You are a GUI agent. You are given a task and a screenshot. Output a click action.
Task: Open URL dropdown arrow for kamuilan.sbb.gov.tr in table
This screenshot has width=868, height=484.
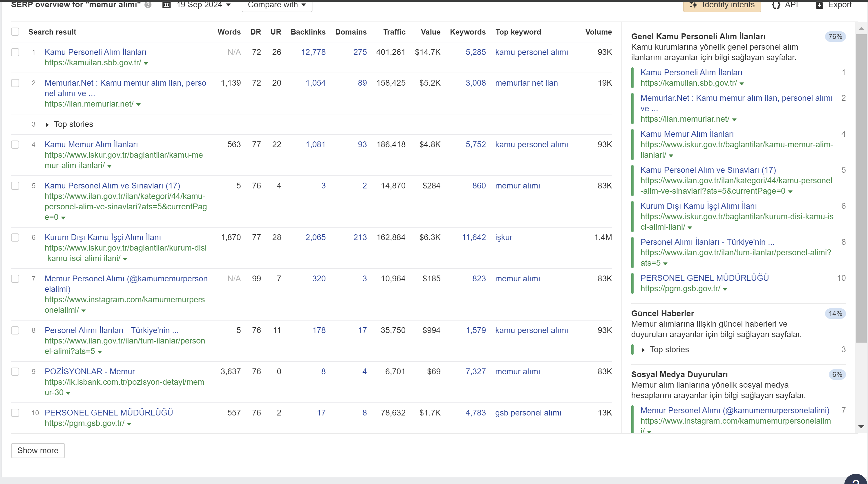tap(146, 63)
